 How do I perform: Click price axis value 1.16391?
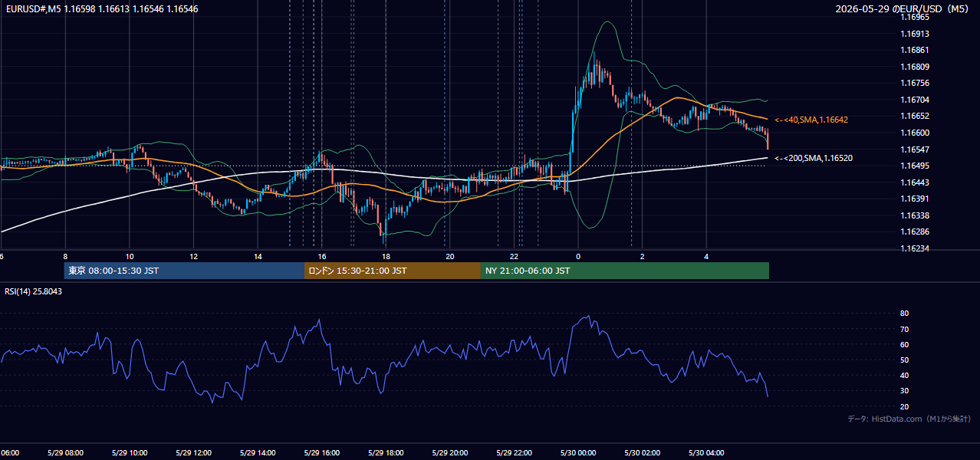(x=916, y=199)
